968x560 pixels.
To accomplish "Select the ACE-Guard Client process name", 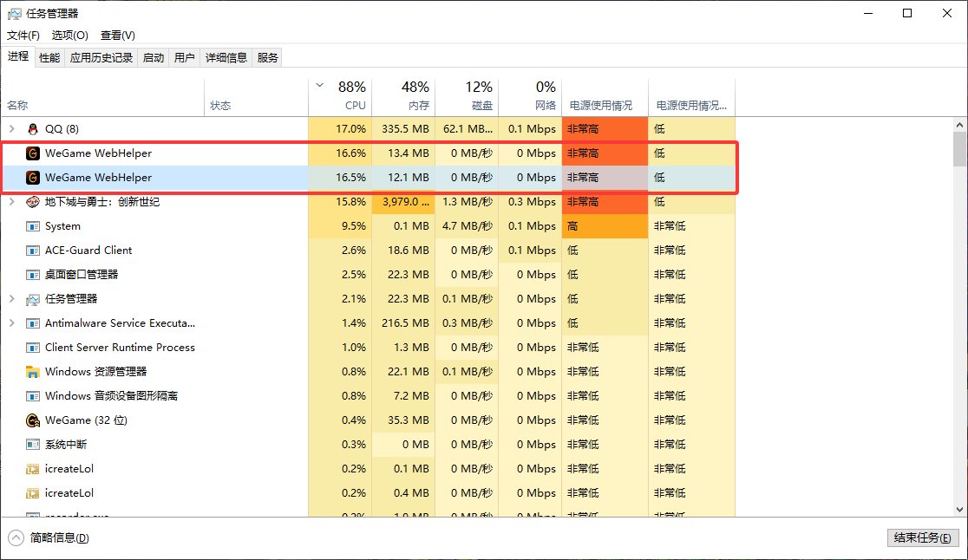I will [88, 251].
